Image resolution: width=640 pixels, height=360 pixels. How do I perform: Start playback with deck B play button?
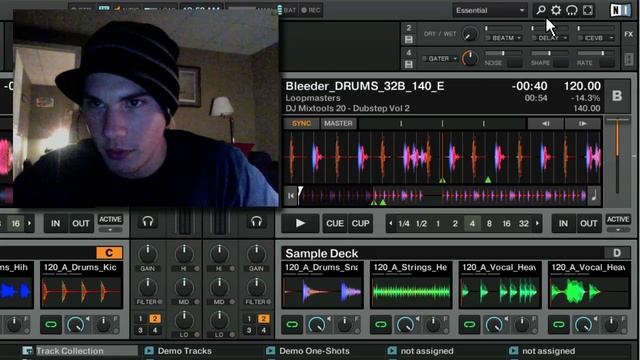click(x=300, y=223)
